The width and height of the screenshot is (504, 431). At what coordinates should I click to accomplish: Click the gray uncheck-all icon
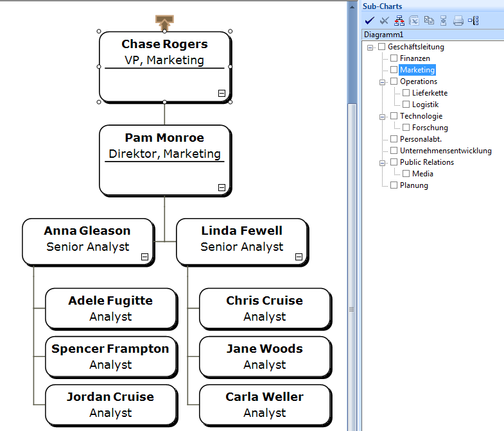[x=384, y=21]
